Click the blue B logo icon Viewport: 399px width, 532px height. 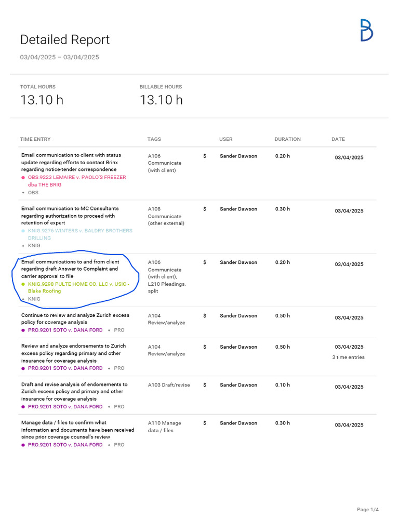point(367,30)
